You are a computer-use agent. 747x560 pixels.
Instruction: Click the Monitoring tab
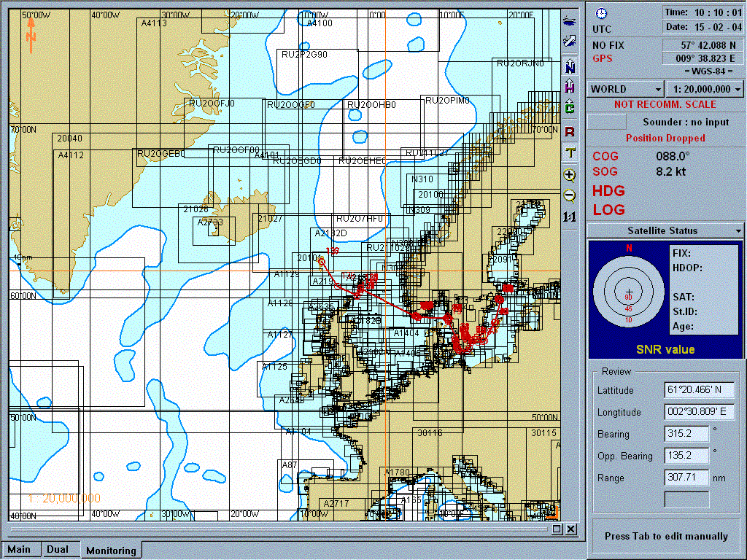tap(111, 551)
